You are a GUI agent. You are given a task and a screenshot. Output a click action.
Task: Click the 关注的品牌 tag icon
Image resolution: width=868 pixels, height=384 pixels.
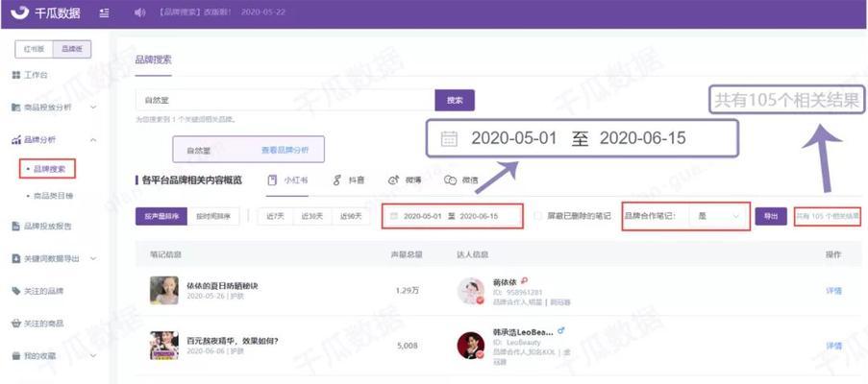16,291
